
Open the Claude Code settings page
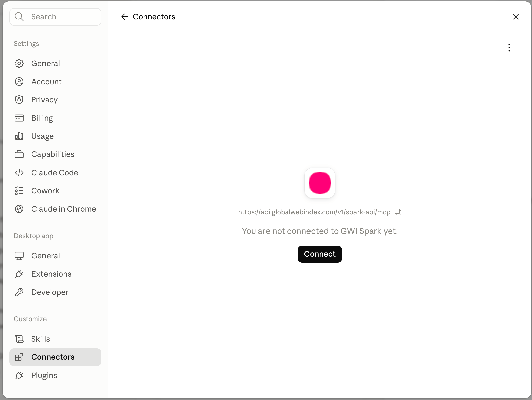55,173
